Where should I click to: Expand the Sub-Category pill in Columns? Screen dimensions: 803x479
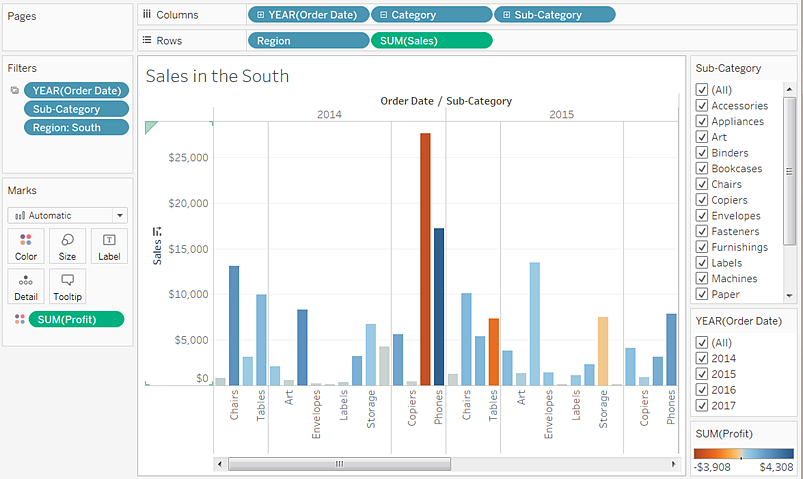click(508, 15)
